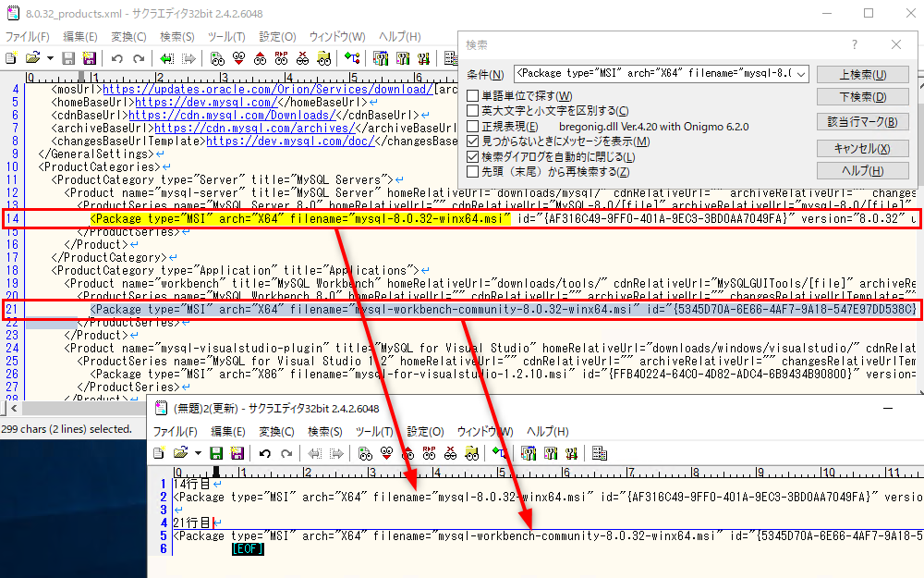Click New file icon in 8.0.32_products.xml window
The height and width of the screenshot is (578, 924).
(x=10, y=57)
